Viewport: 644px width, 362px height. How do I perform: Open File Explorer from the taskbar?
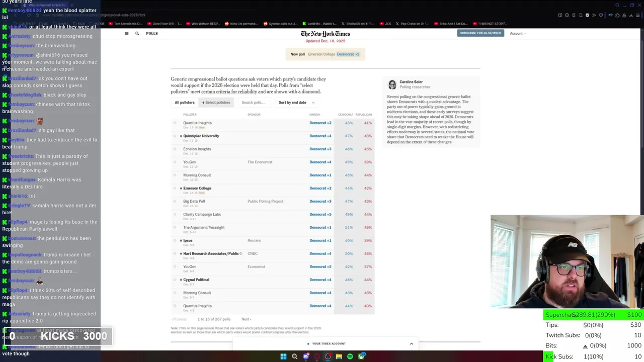pos(339,356)
